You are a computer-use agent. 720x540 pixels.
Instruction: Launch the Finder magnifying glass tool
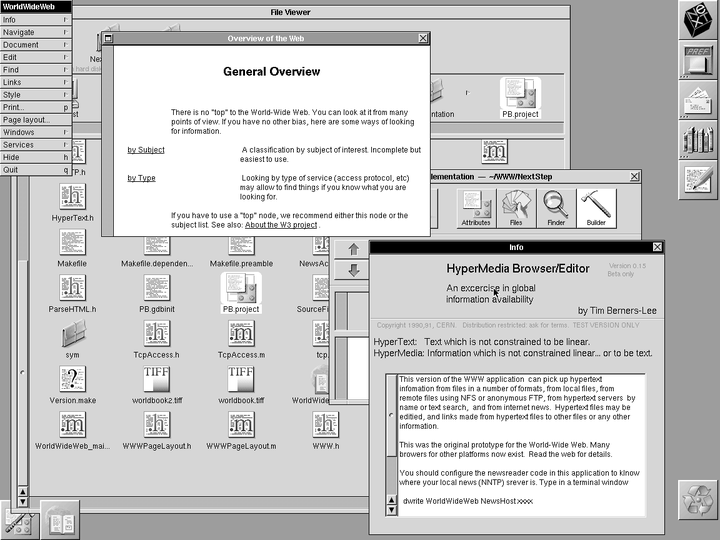point(555,207)
